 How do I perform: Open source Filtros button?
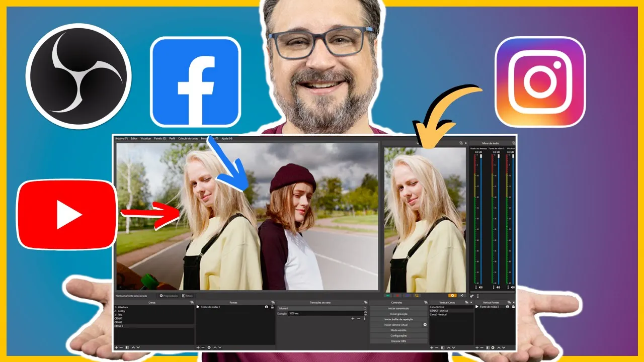(187, 296)
